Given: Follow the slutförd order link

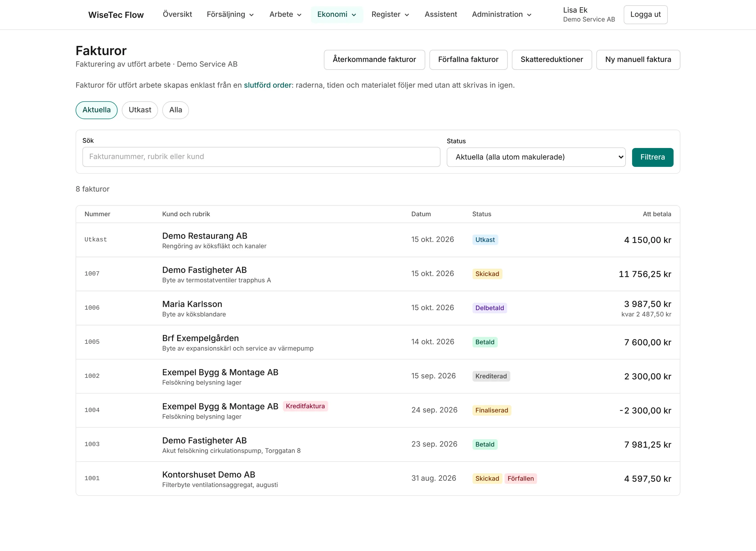Looking at the screenshot, I should (x=267, y=85).
